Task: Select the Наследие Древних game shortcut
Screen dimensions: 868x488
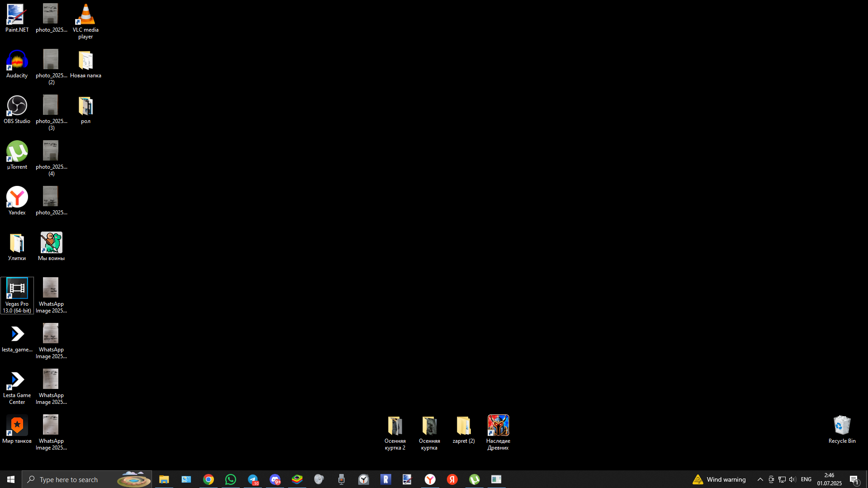Action: (498, 433)
